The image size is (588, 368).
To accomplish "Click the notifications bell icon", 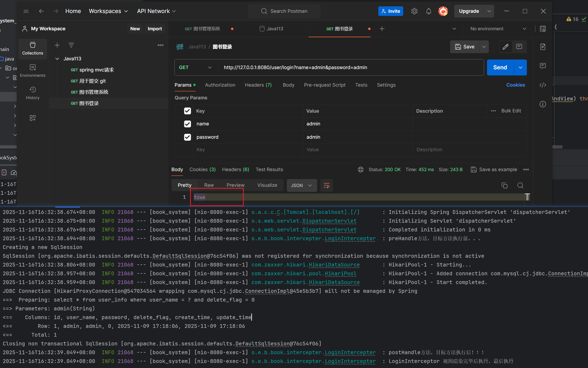I will (x=429, y=11).
